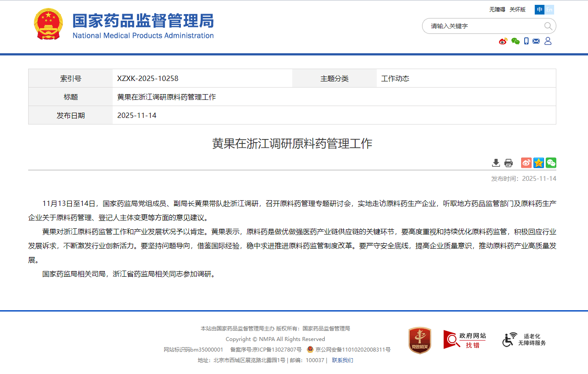Share article to QQ Zone star icon
This screenshot has height=374, width=588.
(x=539, y=163)
